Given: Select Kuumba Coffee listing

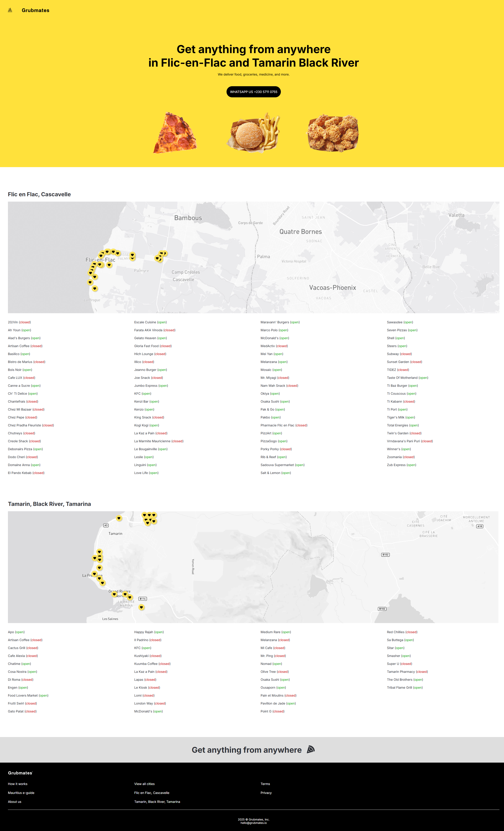Looking at the screenshot, I should (152, 664).
